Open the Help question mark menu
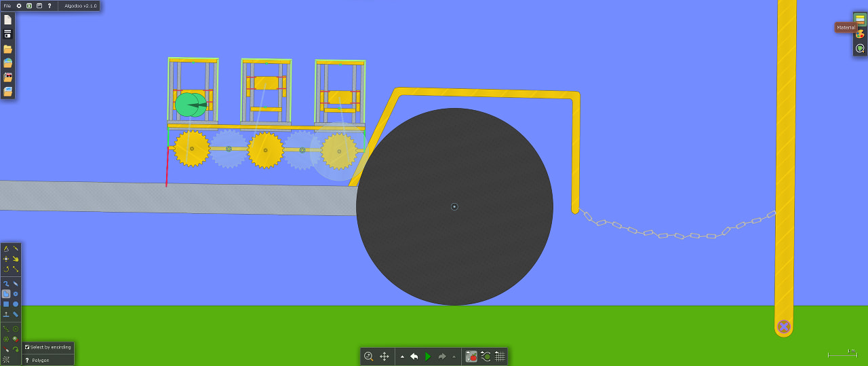The image size is (868, 366). coord(50,5)
